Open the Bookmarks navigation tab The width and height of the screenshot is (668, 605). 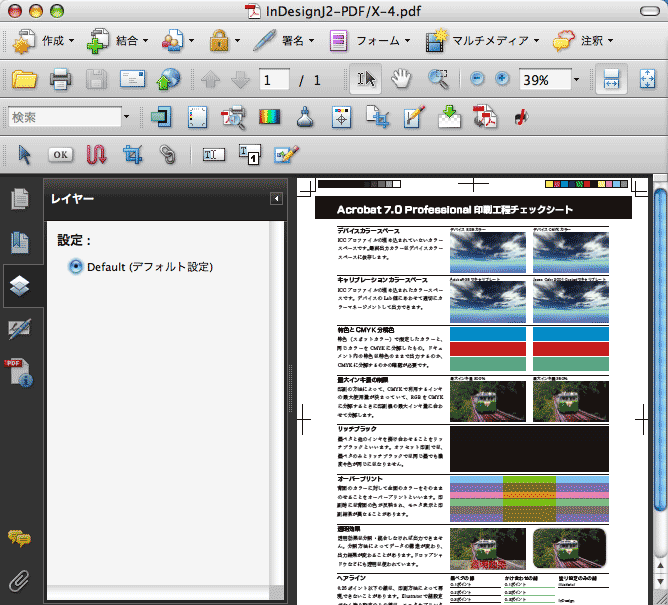tap(20, 243)
